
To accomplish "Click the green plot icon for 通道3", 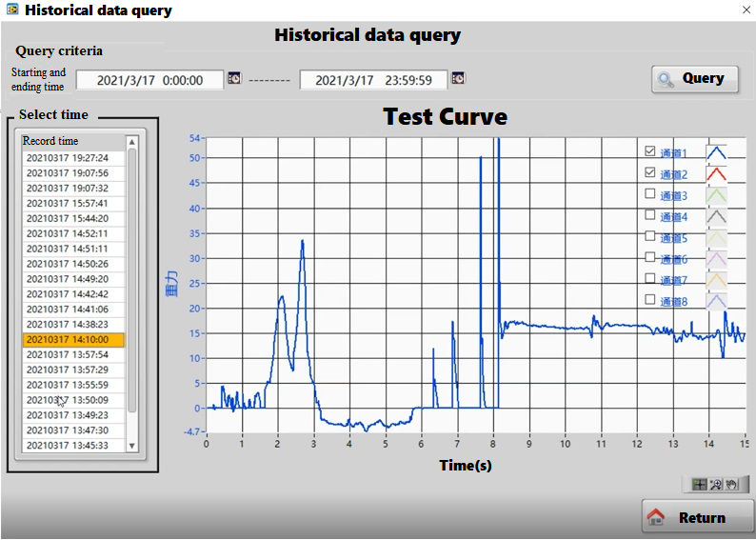I will [716, 195].
